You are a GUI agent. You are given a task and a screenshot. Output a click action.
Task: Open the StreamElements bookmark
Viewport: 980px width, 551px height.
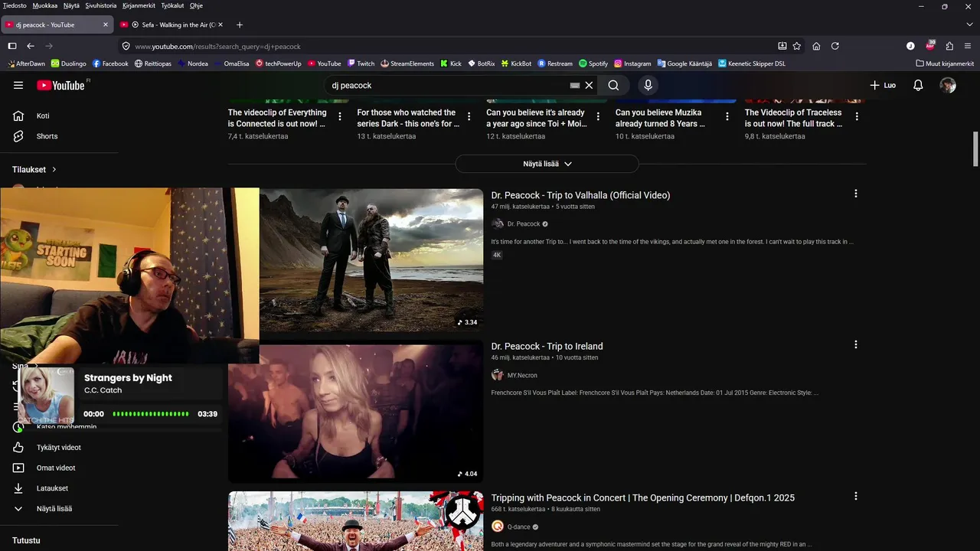[407, 64]
